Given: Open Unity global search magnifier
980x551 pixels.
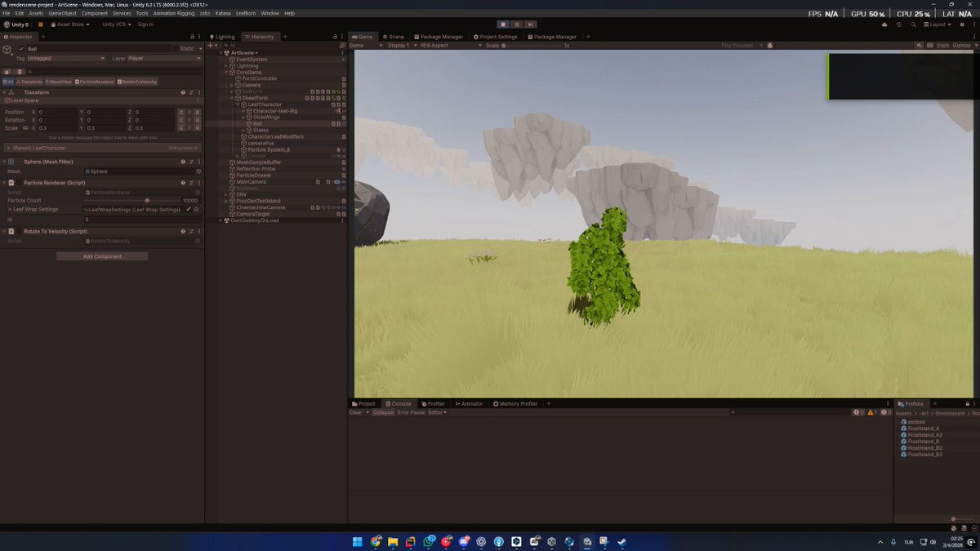Looking at the screenshot, I should (x=912, y=24).
